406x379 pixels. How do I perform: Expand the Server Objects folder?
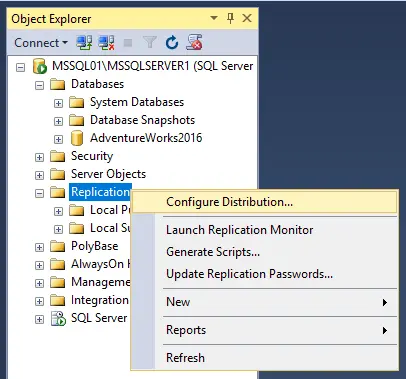pyautogui.click(x=39, y=175)
